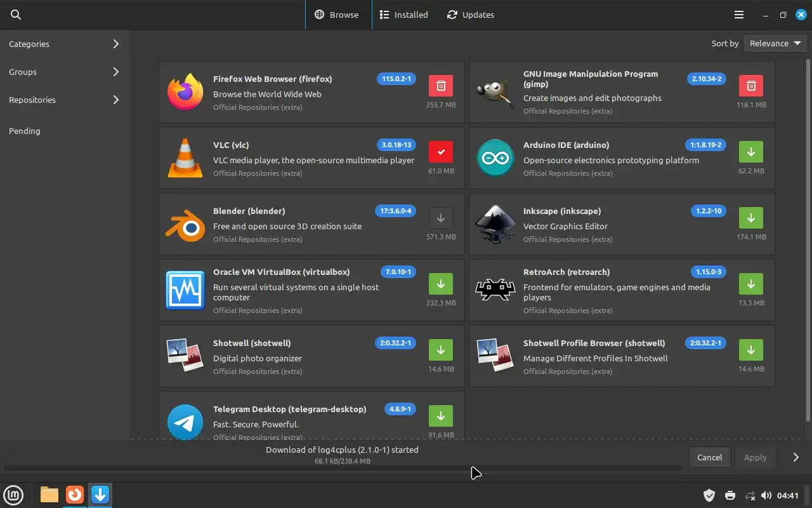
Task: Click GIMP red trash remove button
Action: 751,86
